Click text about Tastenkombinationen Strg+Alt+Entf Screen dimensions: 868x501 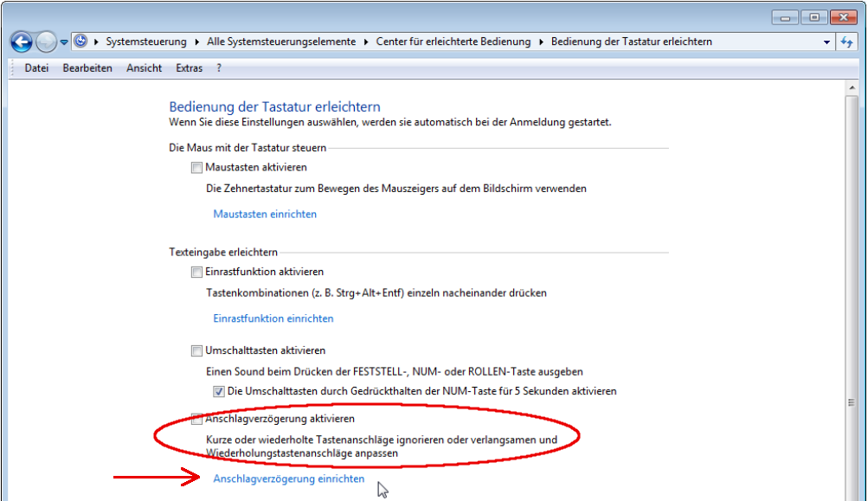point(376,293)
